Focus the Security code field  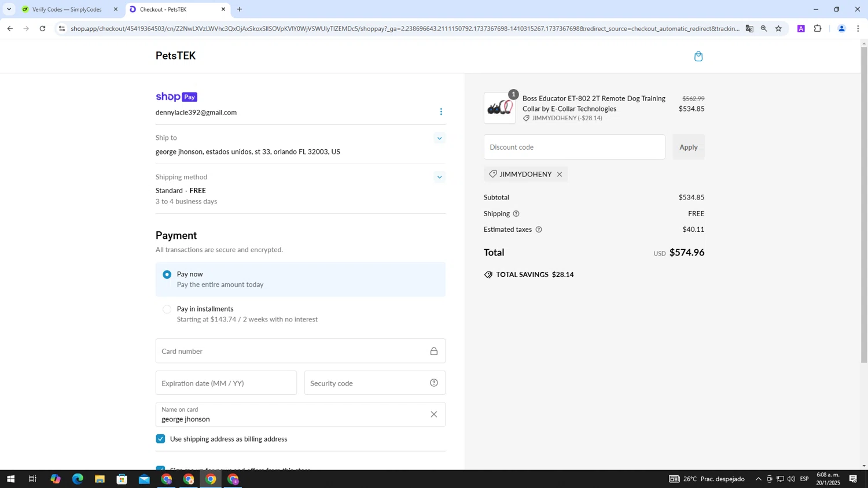click(374, 383)
